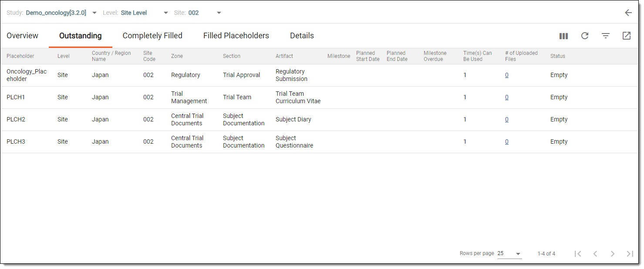
Task: Sort by Country / Region Name header
Action: 111,56
